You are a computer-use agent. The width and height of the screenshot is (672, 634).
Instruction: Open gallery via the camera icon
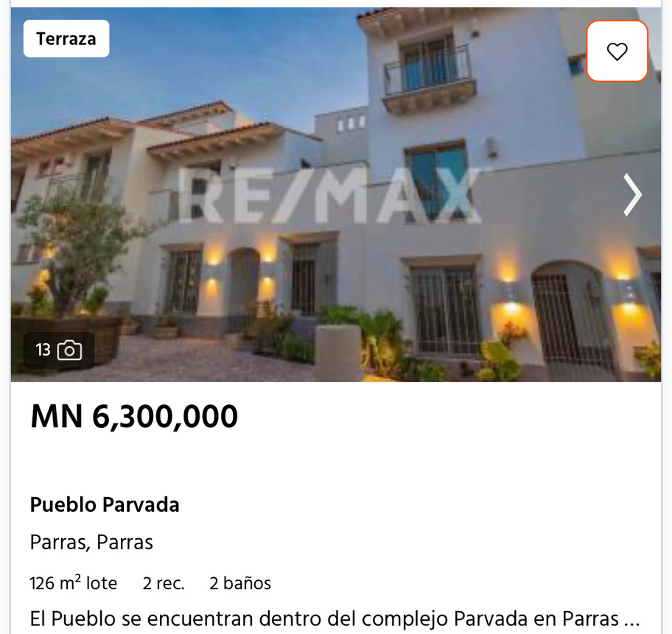[x=69, y=351]
